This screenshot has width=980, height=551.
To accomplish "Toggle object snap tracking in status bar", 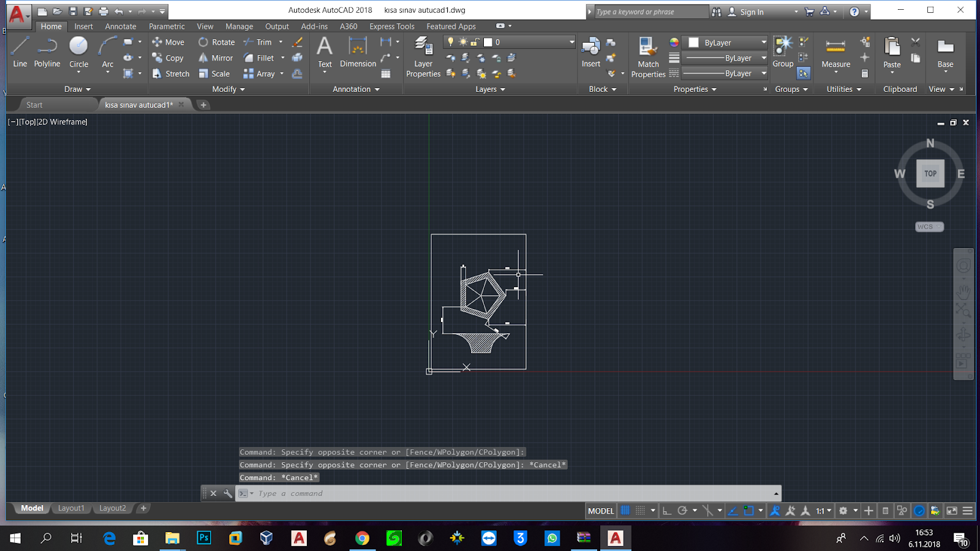I will pos(733,511).
